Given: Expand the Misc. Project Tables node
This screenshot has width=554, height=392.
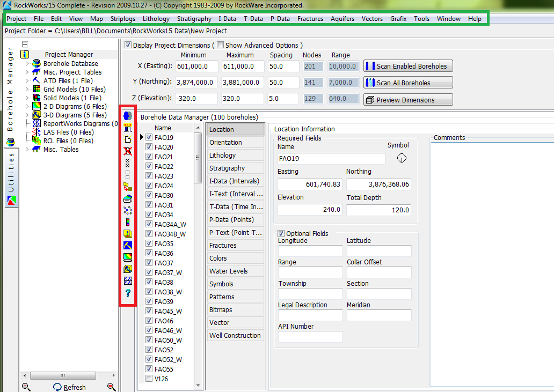Looking at the screenshot, I should 27,72.
